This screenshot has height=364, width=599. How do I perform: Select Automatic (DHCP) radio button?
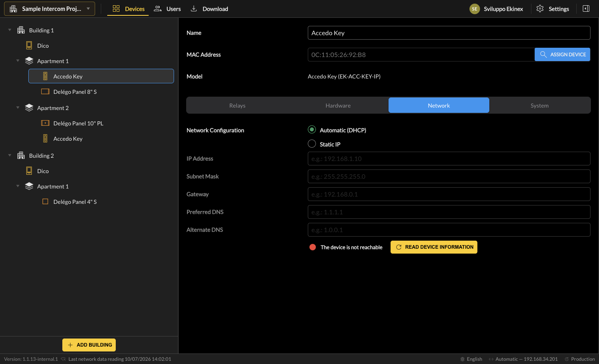312,130
